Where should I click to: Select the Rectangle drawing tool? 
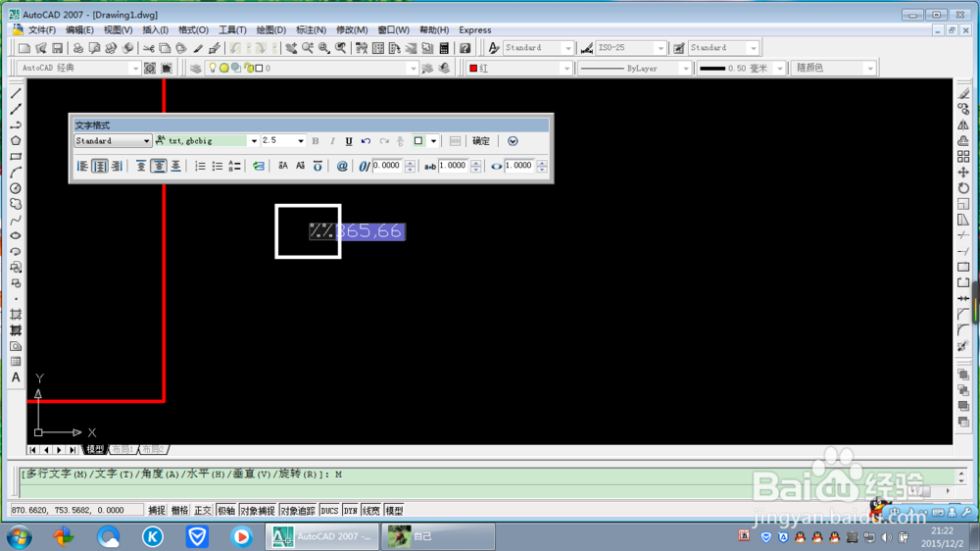coord(16,156)
